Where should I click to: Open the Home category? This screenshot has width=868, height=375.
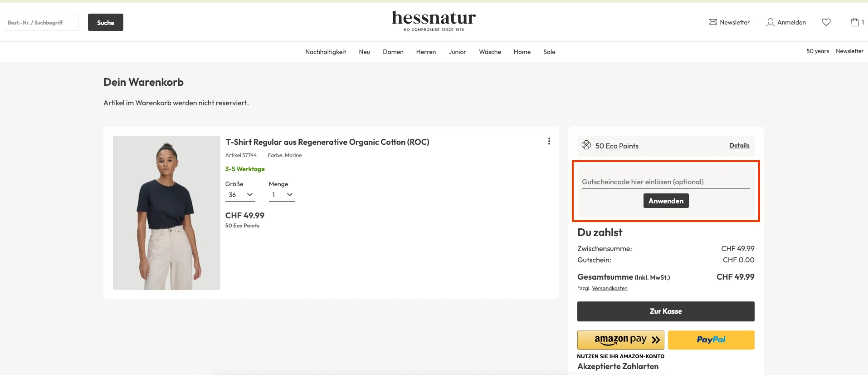pyautogui.click(x=522, y=52)
